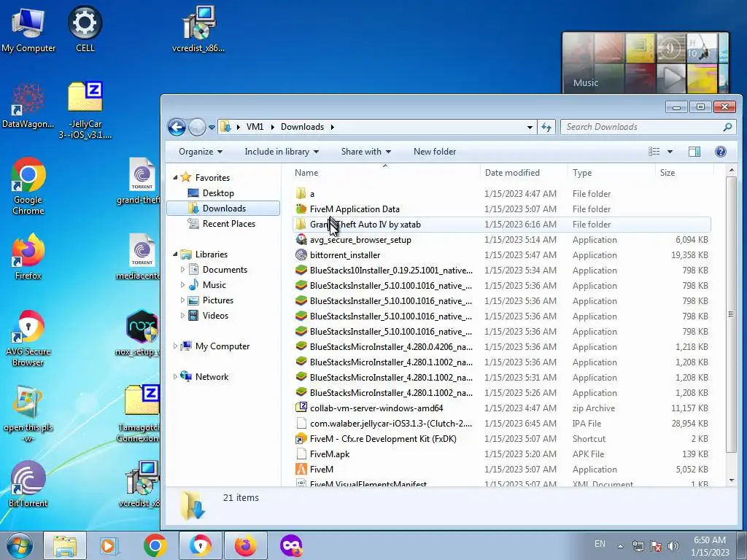Select Recent Places in Favorites
This screenshot has height=560, width=747.
[228, 223]
